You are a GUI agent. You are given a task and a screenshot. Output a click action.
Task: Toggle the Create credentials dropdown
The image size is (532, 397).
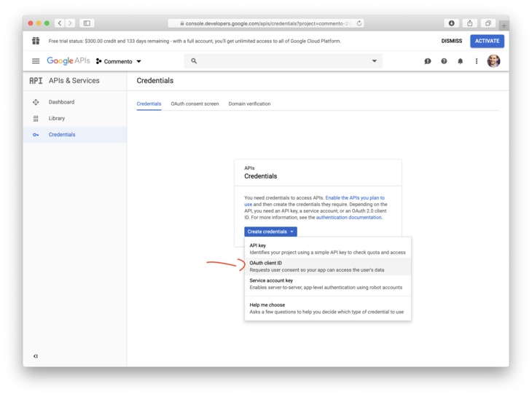(270, 232)
